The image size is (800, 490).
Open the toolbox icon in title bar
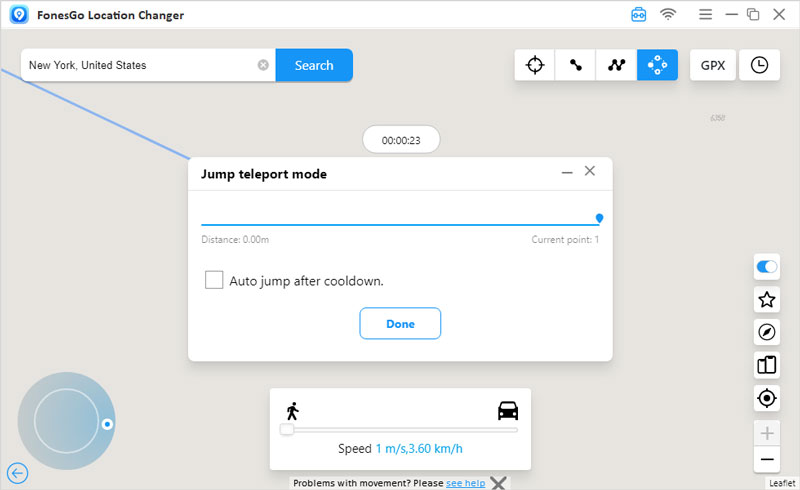click(x=639, y=14)
